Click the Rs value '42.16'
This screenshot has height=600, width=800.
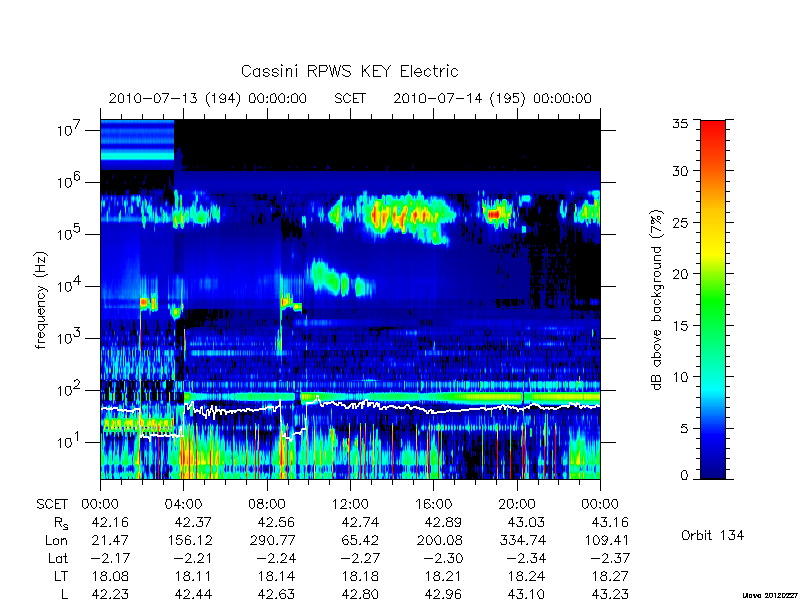click(x=110, y=522)
